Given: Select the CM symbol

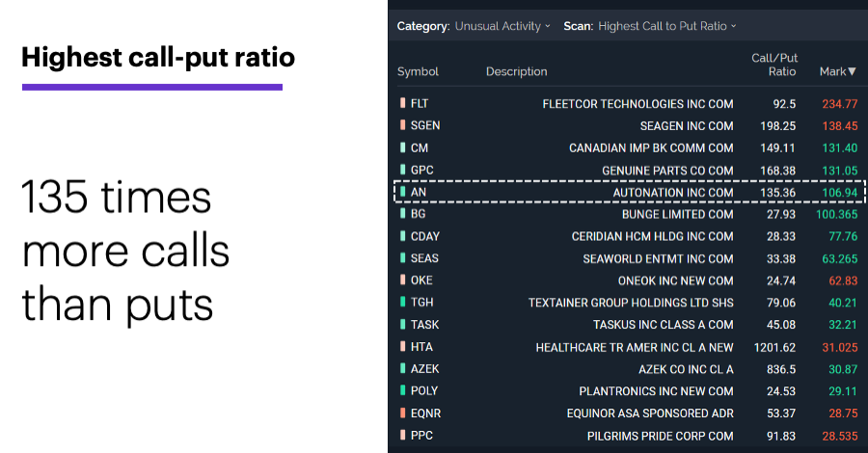Looking at the screenshot, I should 420,147.
